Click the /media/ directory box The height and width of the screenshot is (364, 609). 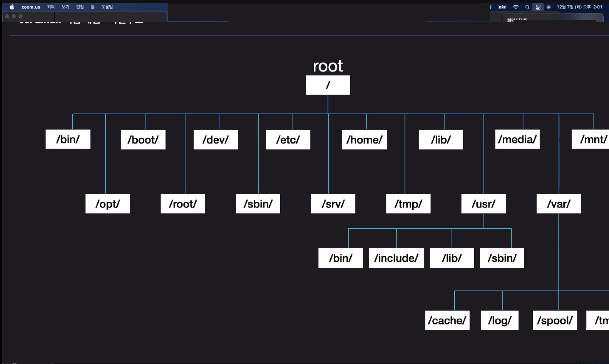[x=517, y=139]
